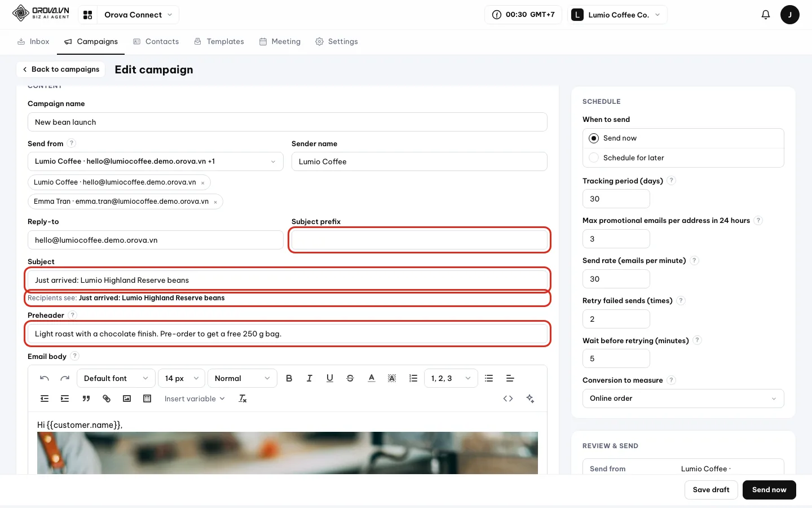The width and height of the screenshot is (812, 508).
Task: Remove the Emma Tran sender chip
Action: tap(215, 202)
